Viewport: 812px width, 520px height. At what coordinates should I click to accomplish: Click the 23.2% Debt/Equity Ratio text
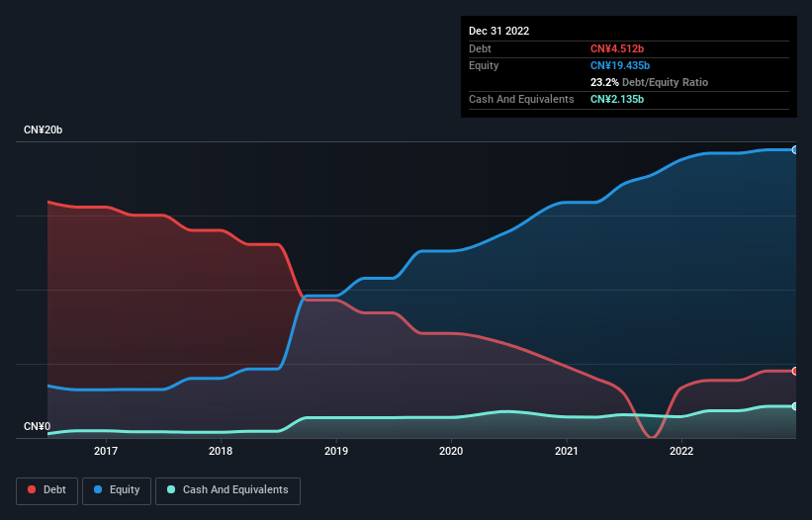(650, 82)
